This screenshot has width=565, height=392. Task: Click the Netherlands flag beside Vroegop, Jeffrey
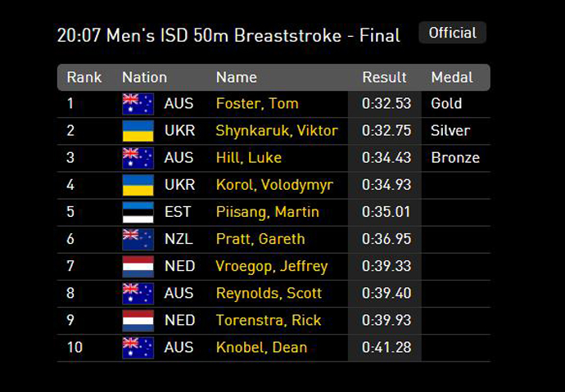tap(138, 266)
